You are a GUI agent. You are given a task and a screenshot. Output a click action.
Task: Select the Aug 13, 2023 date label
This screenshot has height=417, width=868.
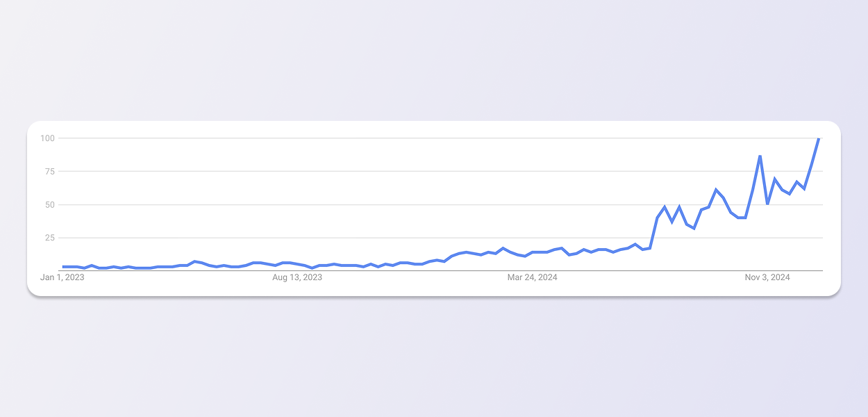pyautogui.click(x=297, y=278)
